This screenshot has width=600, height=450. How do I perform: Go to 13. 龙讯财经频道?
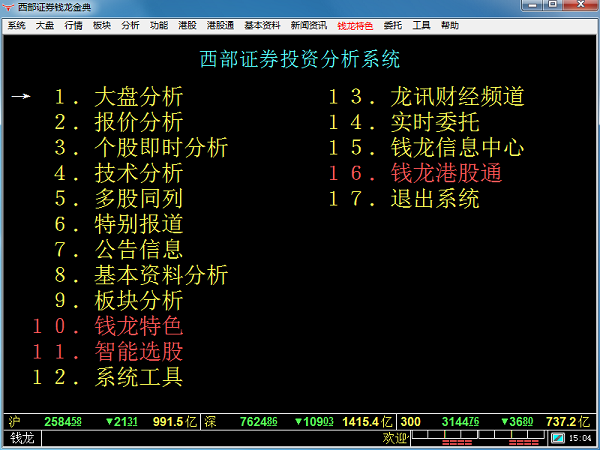tap(457, 98)
